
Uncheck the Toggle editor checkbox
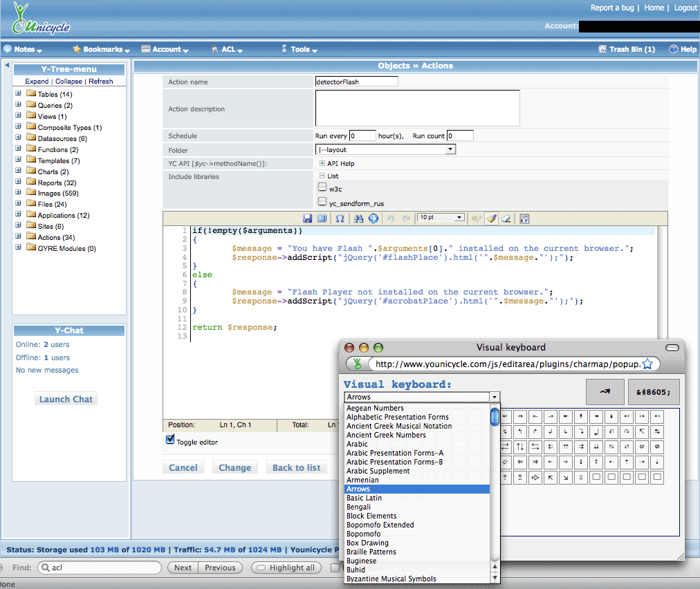pos(170,440)
